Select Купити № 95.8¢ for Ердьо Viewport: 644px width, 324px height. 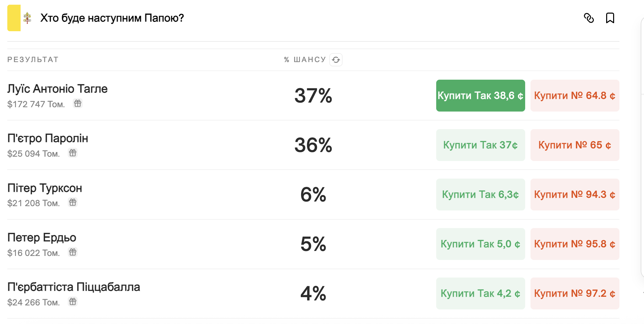(575, 244)
